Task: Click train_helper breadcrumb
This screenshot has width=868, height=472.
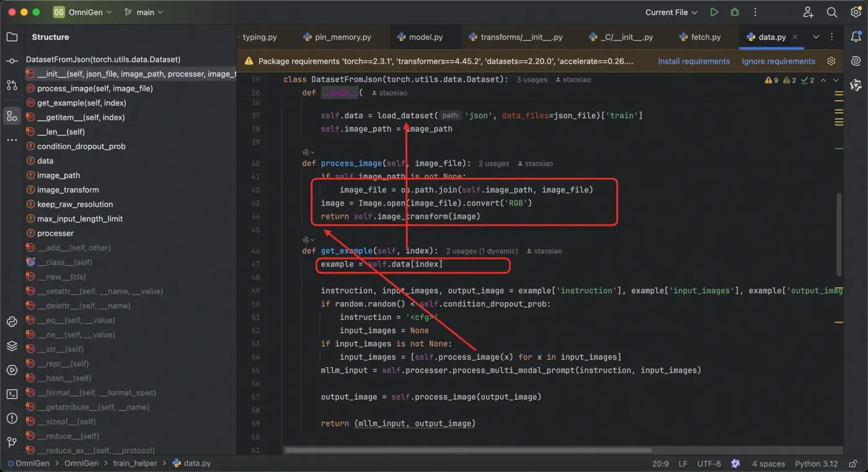Action: coord(135,463)
